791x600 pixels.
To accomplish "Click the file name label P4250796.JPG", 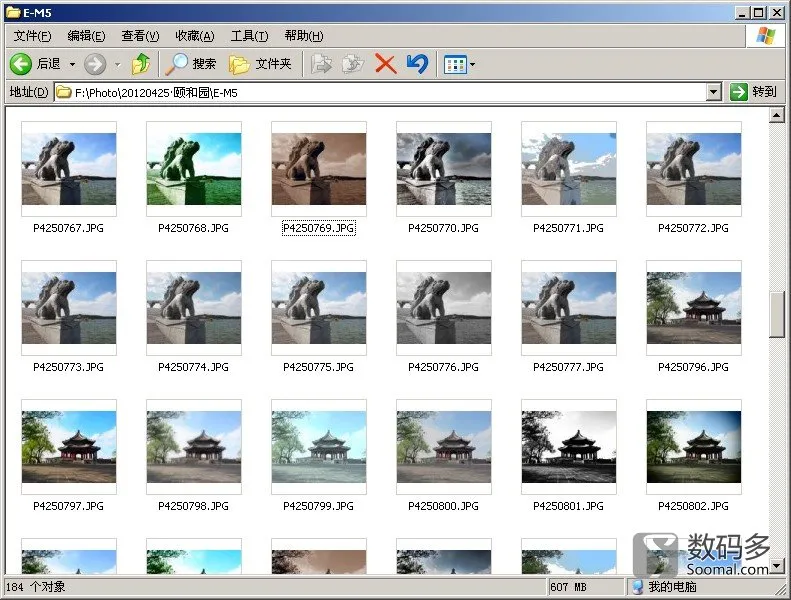I will click(x=694, y=367).
